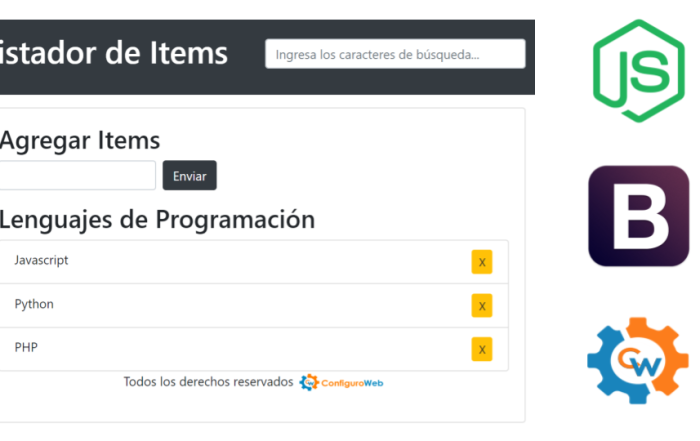Screen dimensions: 700x441
Task: Delete the Javascript item with X
Action: (482, 262)
